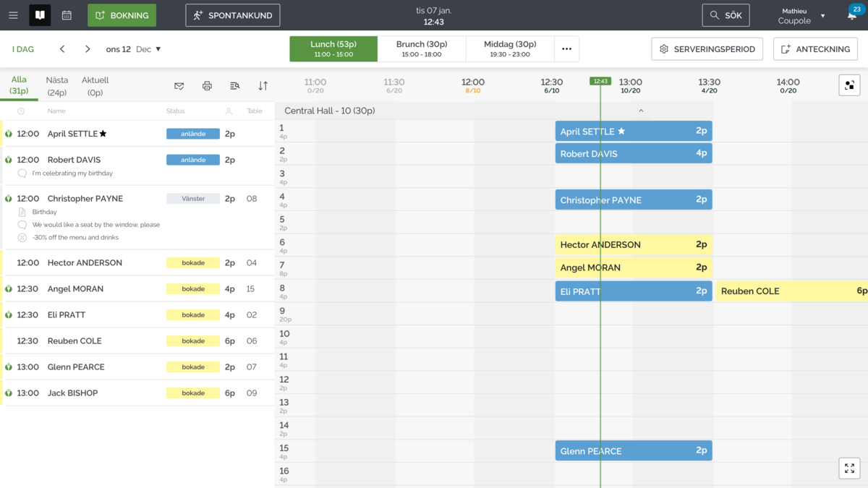The width and height of the screenshot is (868, 488).
Task: Open the hamburger main menu
Action: pos(13,15)
